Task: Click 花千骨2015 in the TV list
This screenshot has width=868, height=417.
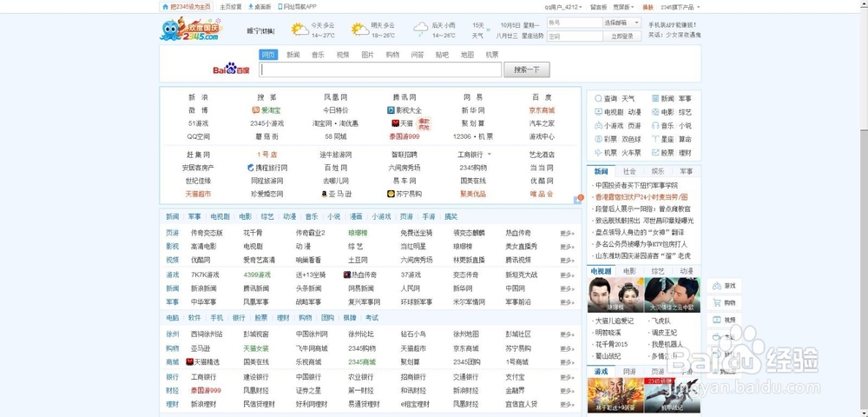Action: tap(611, 344)
